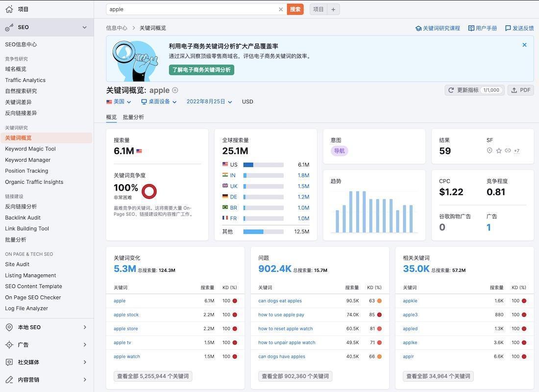Switch to the 批量分析 tab
This screenshot has width=539, height=392.
tap(133, 117)
